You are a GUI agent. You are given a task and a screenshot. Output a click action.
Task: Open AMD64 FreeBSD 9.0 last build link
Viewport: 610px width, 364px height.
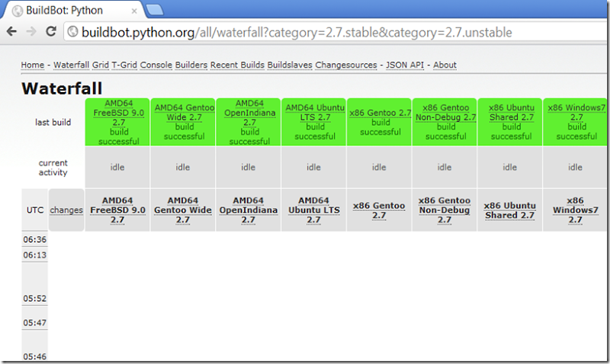(x=119, y=113)
